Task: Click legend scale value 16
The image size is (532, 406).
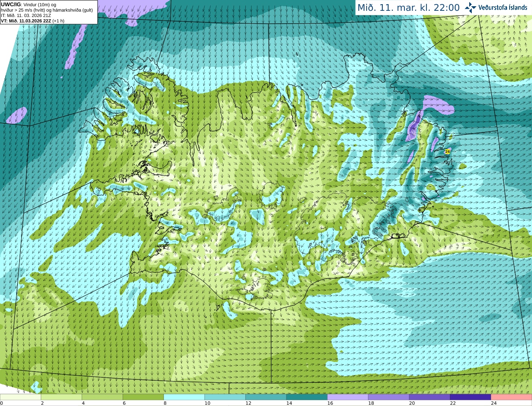Action: point(330,403)
